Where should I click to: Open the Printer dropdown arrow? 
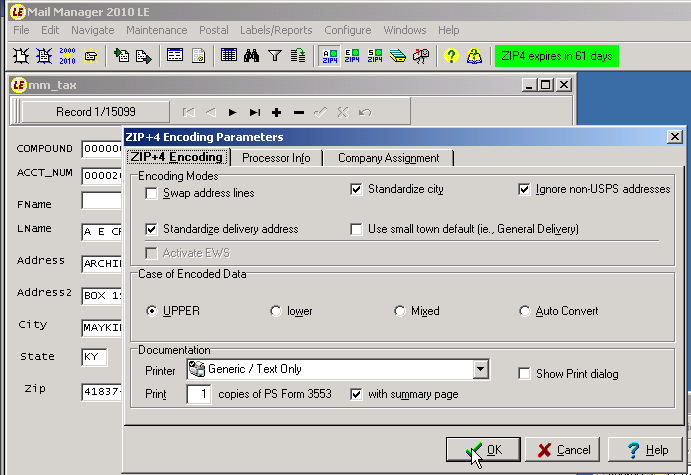click(x=481, y=369)
